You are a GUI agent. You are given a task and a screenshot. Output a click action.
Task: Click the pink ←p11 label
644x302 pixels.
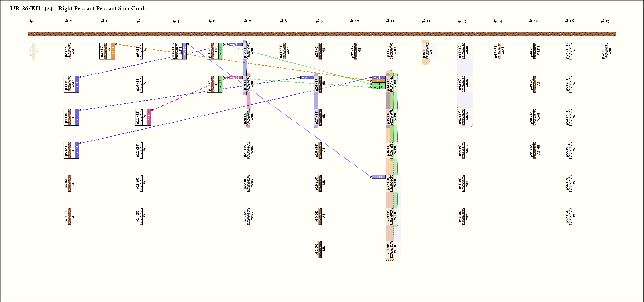236,78
